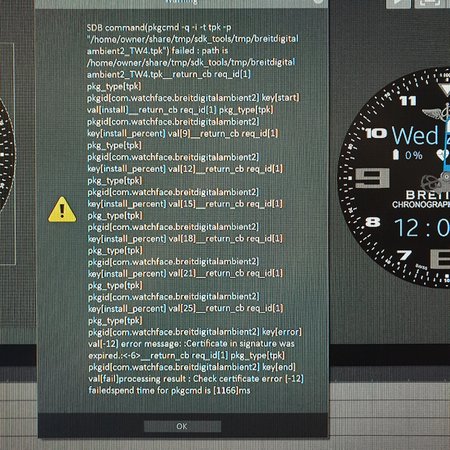450x450 pixels.
Task: Select the blue 12:0 digital time display
Action: point(422,228)
